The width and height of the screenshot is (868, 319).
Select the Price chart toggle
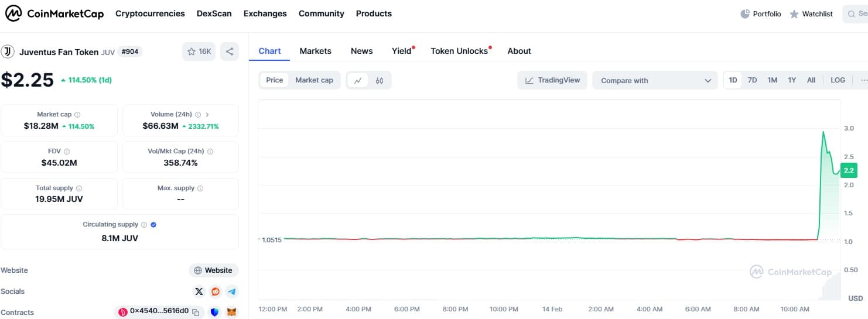click(275, 80)
